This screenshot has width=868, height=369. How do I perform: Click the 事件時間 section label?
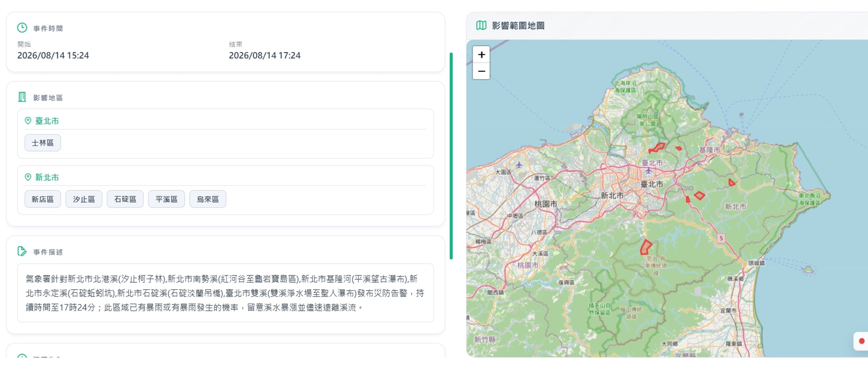[48, 29]
